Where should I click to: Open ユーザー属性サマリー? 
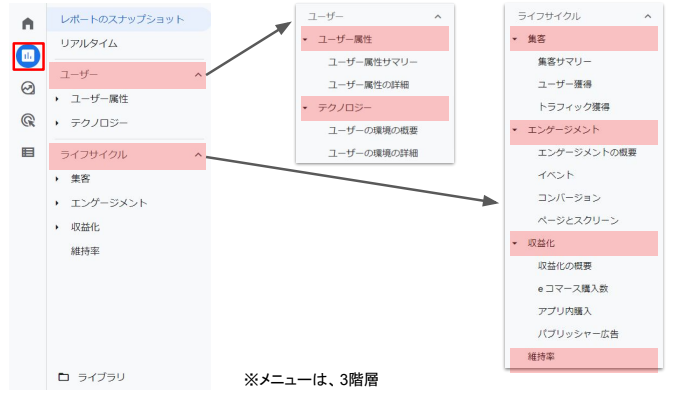pos(372,62)
